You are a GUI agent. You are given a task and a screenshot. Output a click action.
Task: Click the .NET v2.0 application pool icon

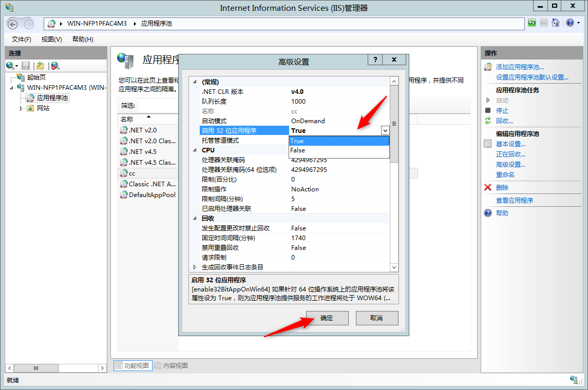click(123, 130)
